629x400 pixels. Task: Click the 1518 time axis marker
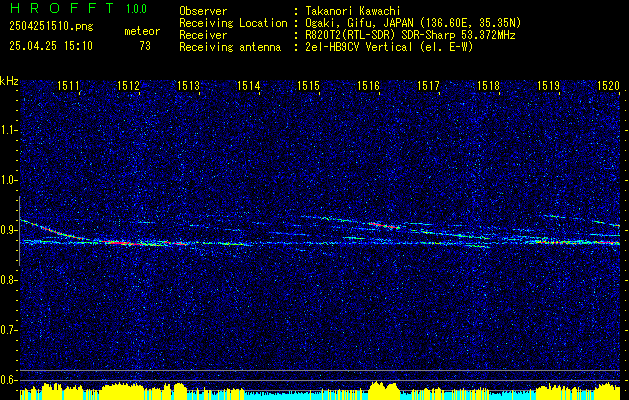coord(489,85)
